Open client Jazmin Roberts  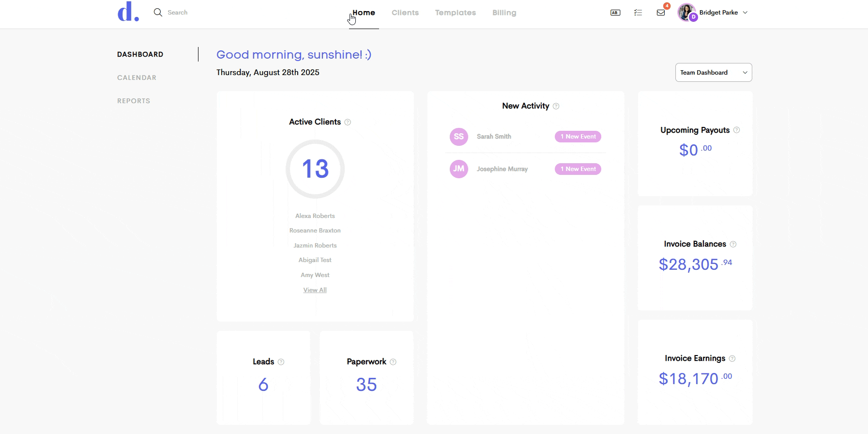pos(315,246)
